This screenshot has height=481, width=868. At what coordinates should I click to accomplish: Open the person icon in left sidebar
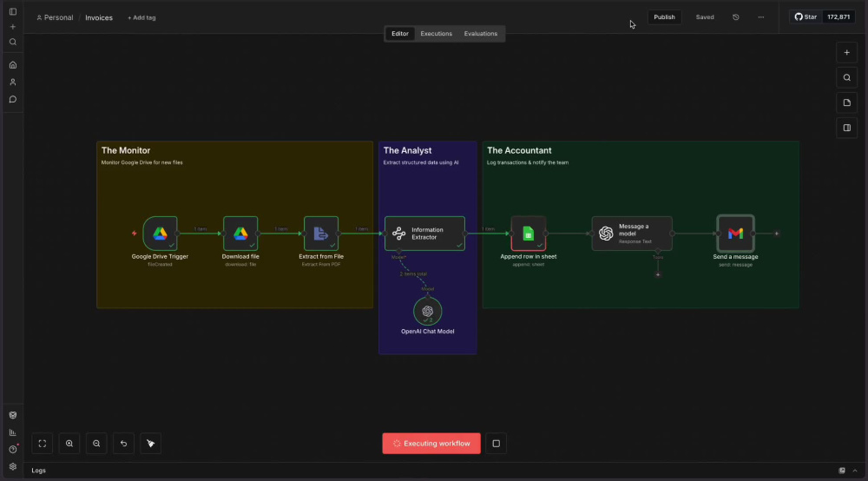13,82
